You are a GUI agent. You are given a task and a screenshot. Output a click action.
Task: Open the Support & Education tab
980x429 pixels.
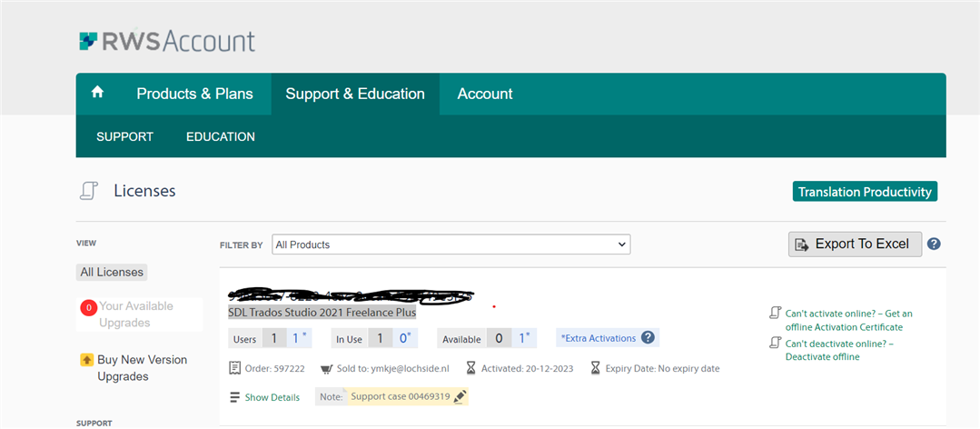point(355,94)
